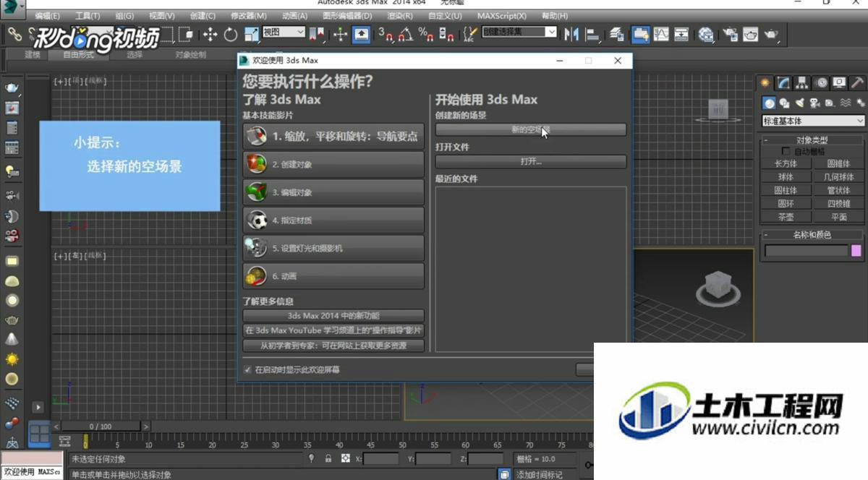Click the Link tool in main toolbar
Viewport: 868px width, 480px height.
point(14,33)
